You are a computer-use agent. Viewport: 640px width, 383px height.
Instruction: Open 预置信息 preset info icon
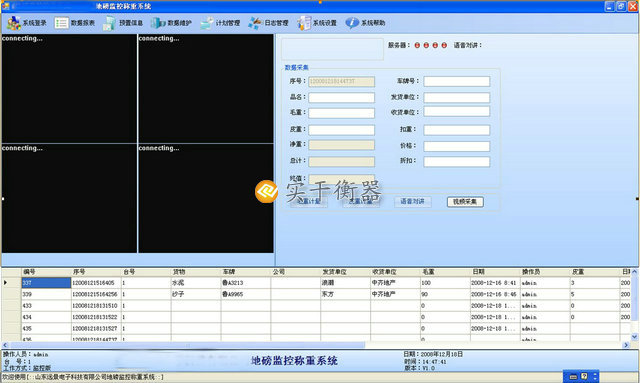109,23
